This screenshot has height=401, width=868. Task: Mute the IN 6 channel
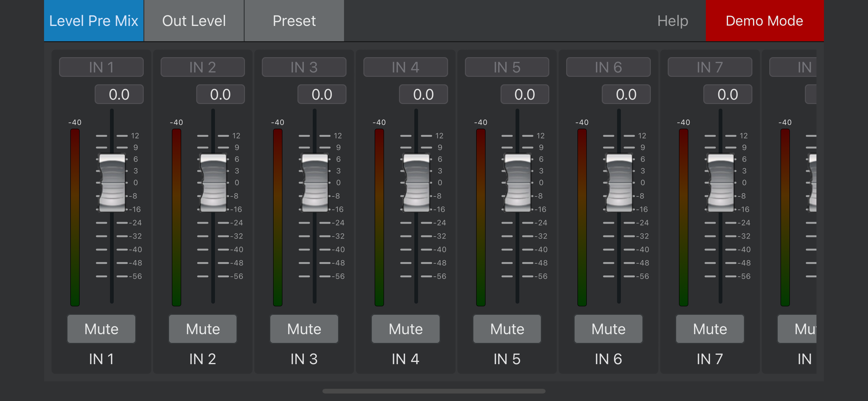609,329
